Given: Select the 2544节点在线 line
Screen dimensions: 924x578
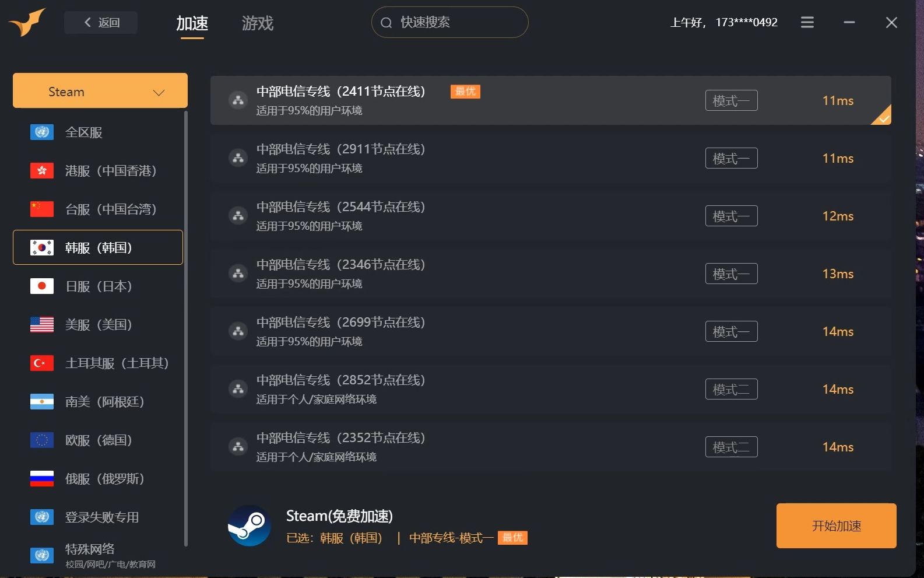Looking at the screenshot, I should (x=550, y=216).
